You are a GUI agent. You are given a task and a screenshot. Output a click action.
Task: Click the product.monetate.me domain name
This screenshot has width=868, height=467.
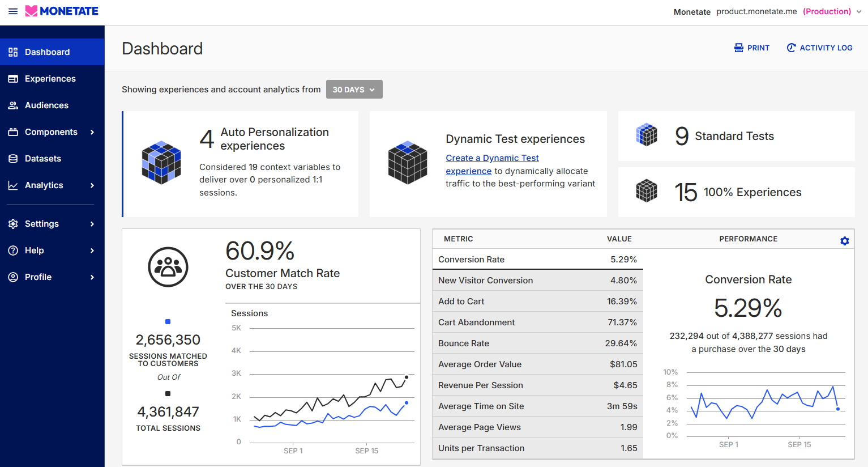coord(756,12)
